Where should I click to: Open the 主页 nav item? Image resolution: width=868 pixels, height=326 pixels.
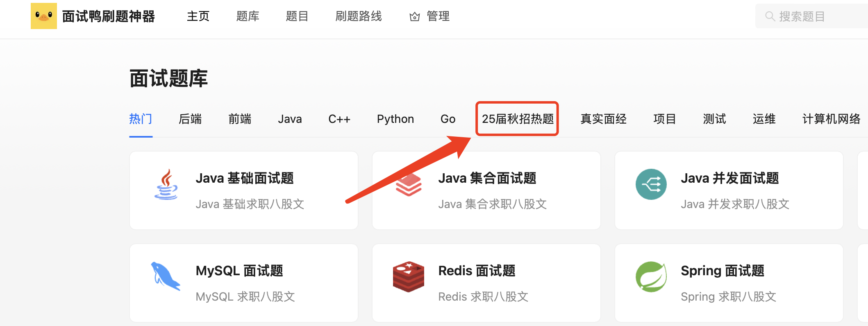pos(198,16)
